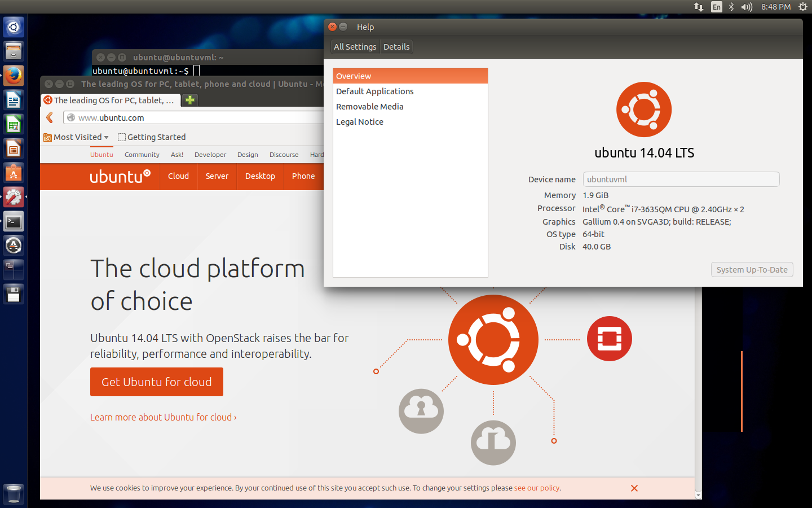Select Legal Notice in the sidebar
Screen dimensions: 812x508
point(411,122)
